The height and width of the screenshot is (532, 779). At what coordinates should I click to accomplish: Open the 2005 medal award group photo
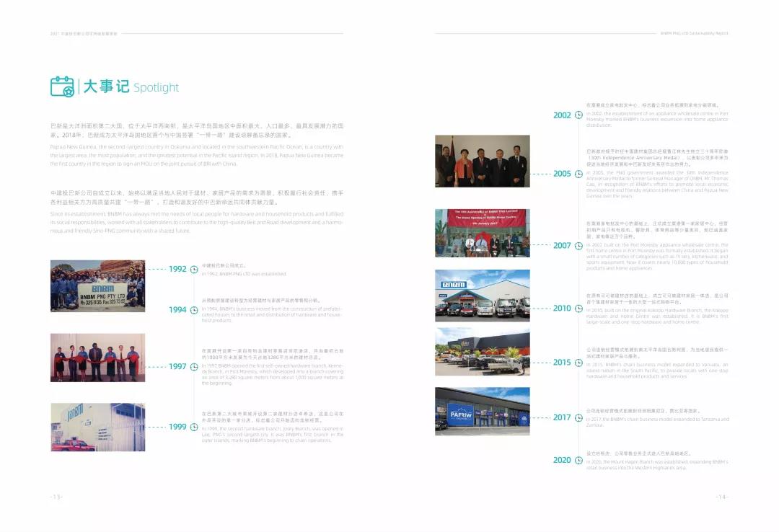click(482, 160)
